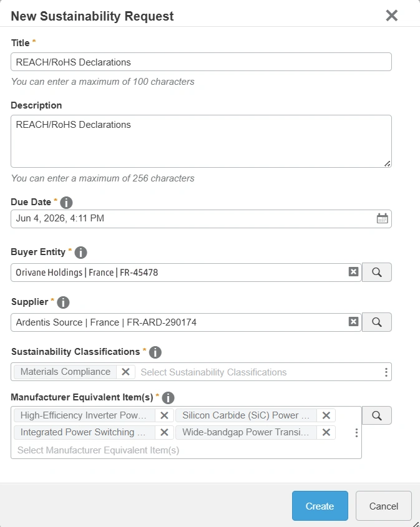The height and width of the screenshot is (527, 420).
Task: Show info about Buyer Entity
Action: coord(81,253)
